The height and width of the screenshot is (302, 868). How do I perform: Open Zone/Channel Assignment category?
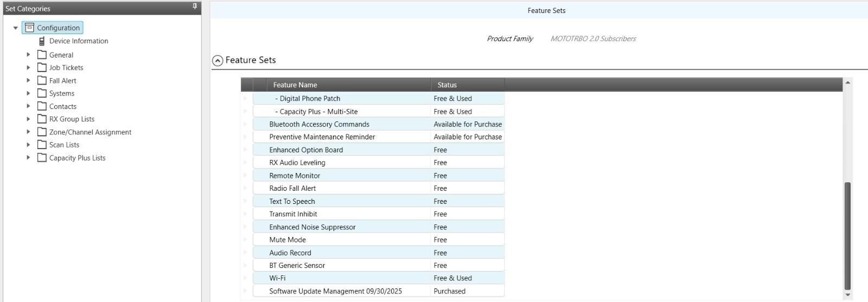90,132
